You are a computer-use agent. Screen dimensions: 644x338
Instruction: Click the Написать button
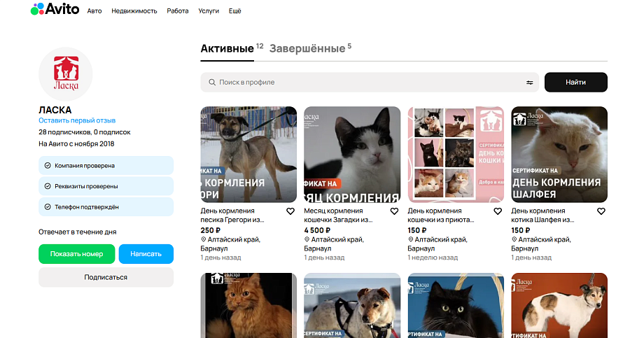(146, 254)
